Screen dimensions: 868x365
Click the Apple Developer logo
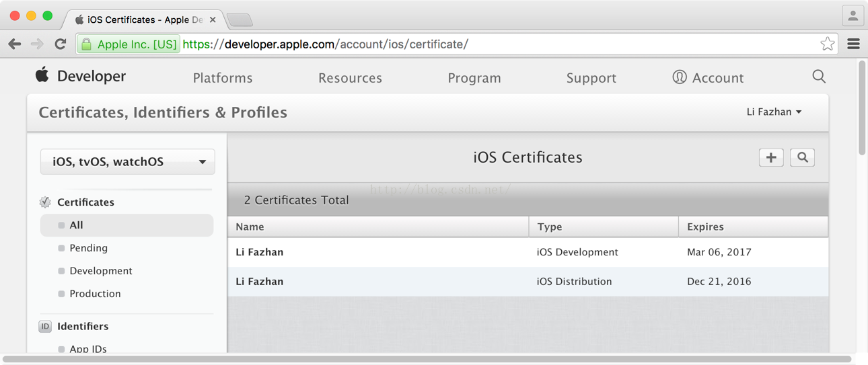click(x=81, y=76)
